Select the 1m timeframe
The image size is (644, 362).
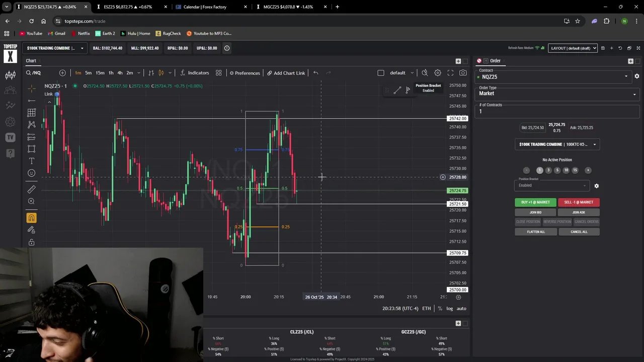pyautogui.click(x=78, y=73)
